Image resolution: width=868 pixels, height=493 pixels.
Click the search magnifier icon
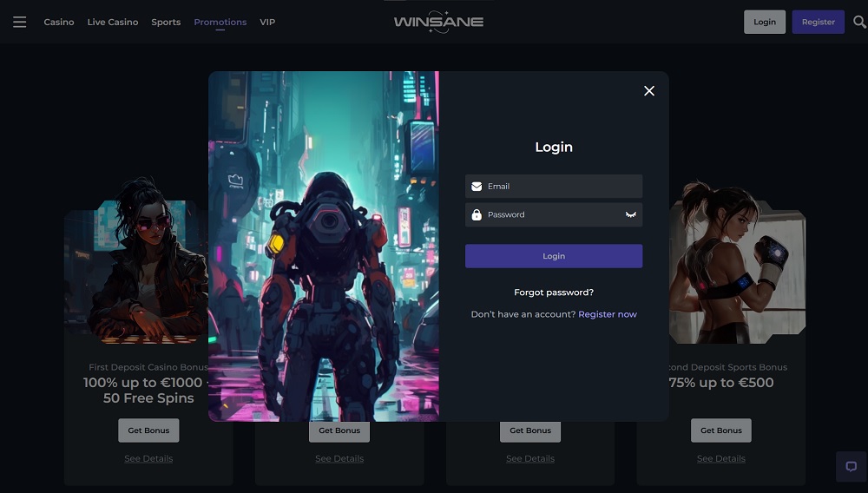pyautogui.click(x=859, y=22)
